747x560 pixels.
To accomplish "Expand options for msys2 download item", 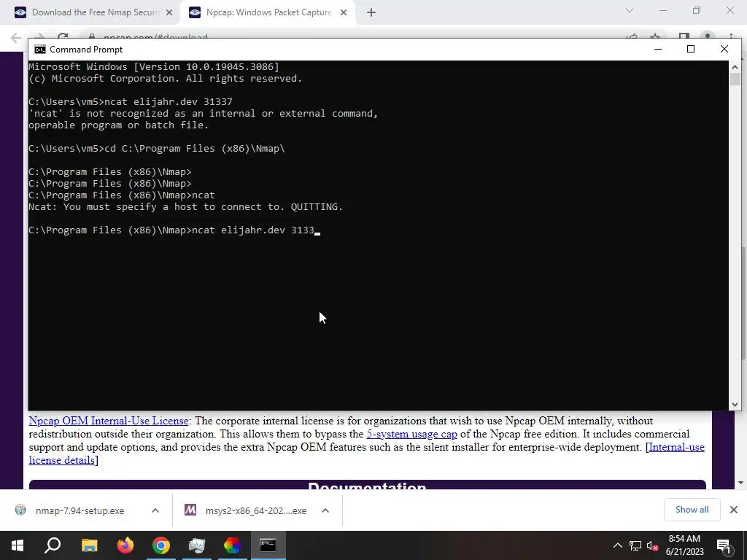I will [x=325, y=510].
